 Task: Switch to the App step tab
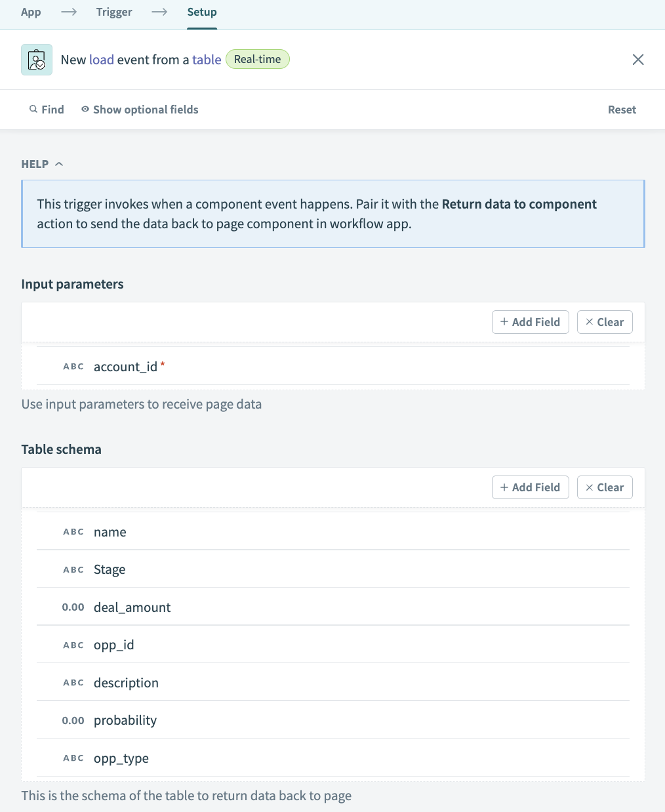(x=31, y=12)
